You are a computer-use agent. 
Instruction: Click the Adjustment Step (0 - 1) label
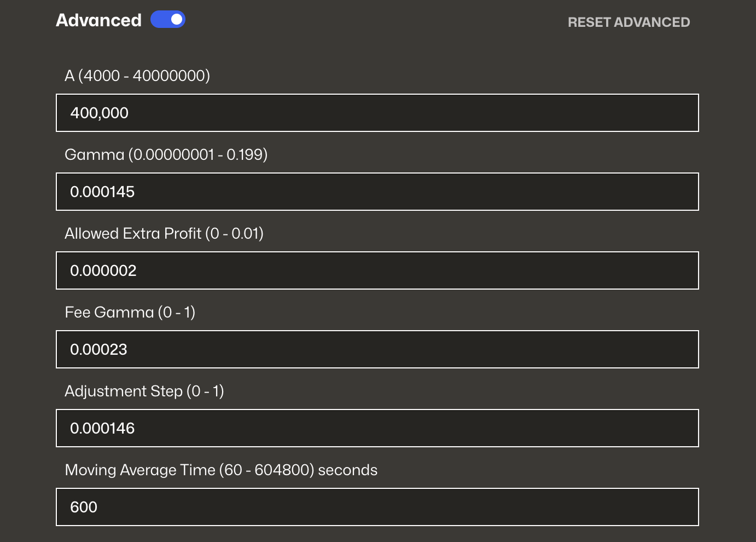144,391
